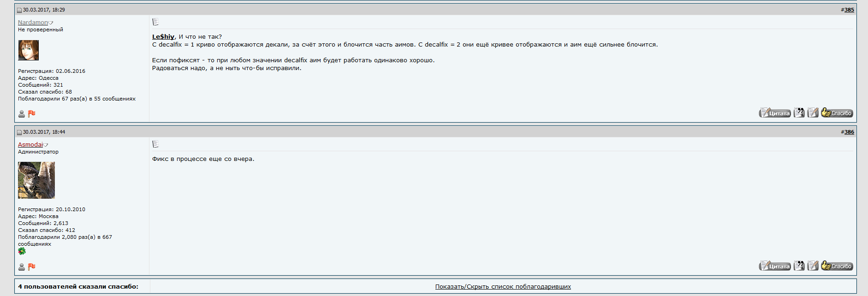Click Asmodai's owl avatar image
This screenshot has height=296, width=868.
36,180
